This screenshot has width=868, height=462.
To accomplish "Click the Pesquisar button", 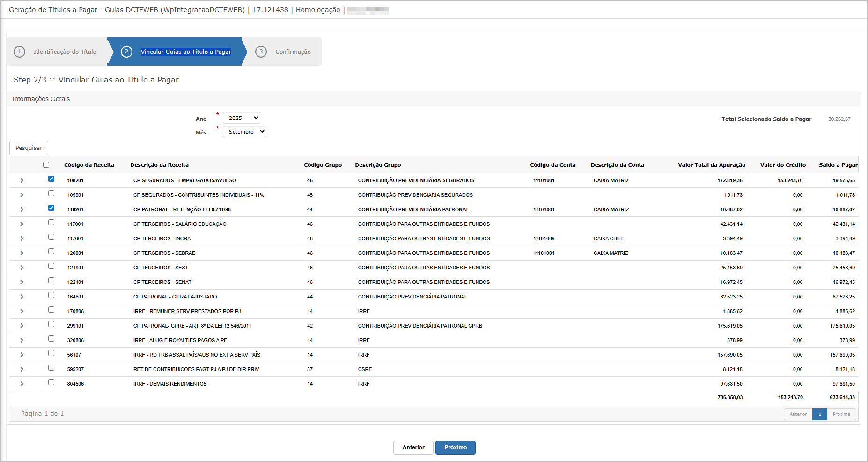I will click(29, 148).
